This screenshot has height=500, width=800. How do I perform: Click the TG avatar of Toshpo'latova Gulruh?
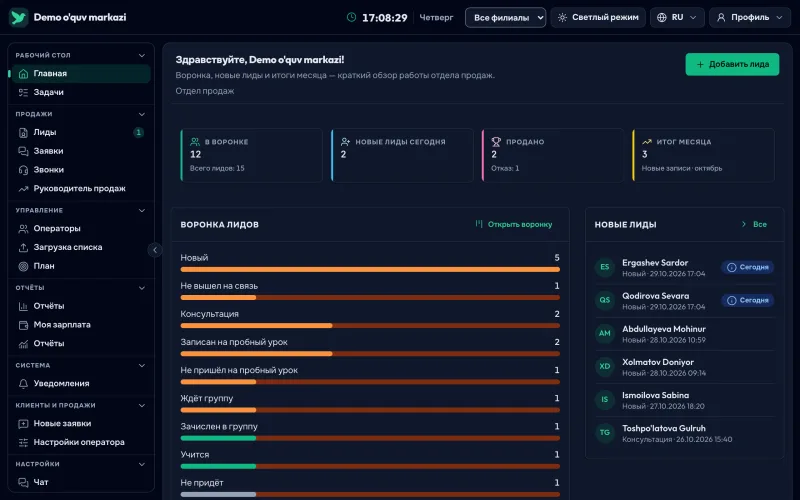click(x=605, y=433)
